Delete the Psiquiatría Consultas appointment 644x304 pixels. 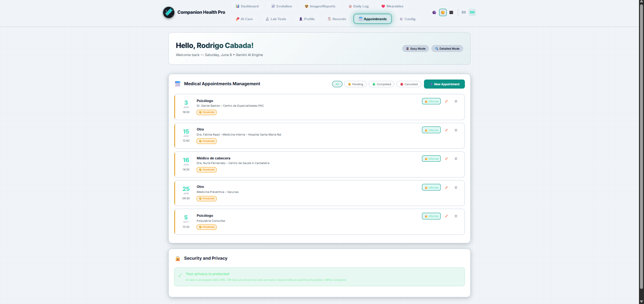point(456,216)
